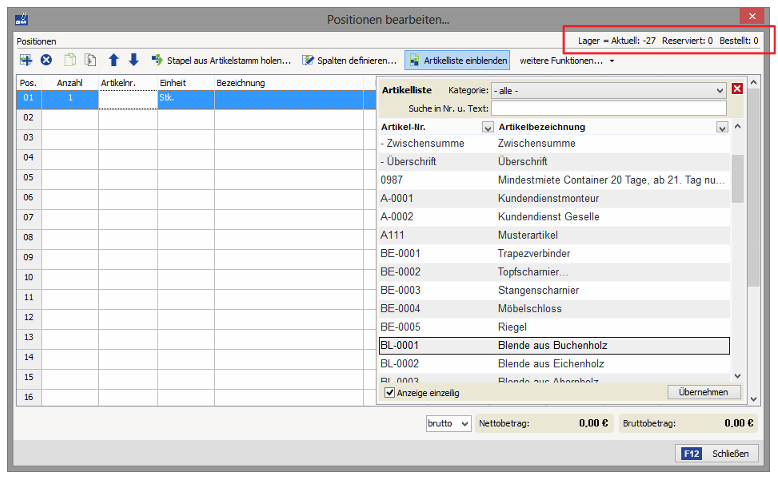Click the Einheit column header
778x477 pixels.
[186, 83]
